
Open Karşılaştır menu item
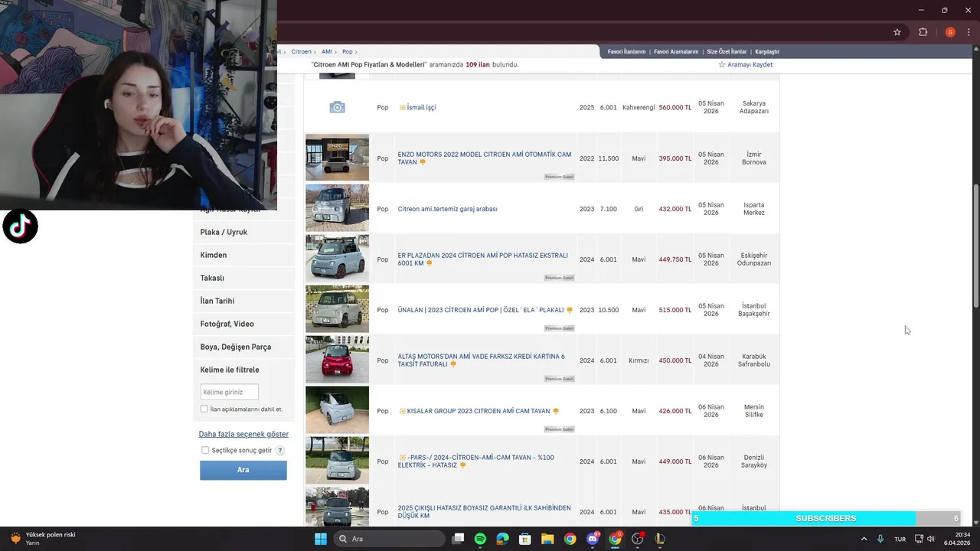[x=767, y=51]
